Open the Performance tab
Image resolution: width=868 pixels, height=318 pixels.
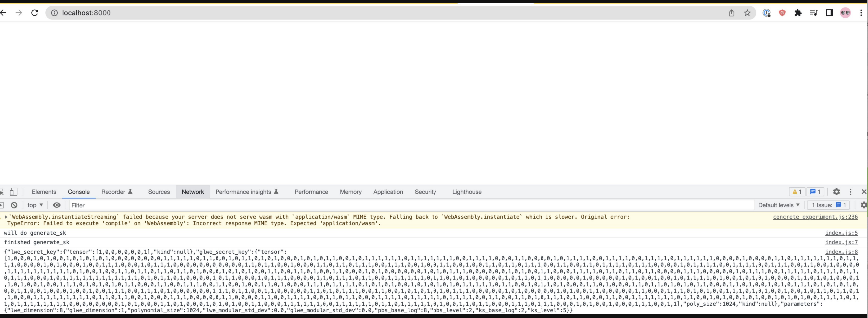point(311,192)
